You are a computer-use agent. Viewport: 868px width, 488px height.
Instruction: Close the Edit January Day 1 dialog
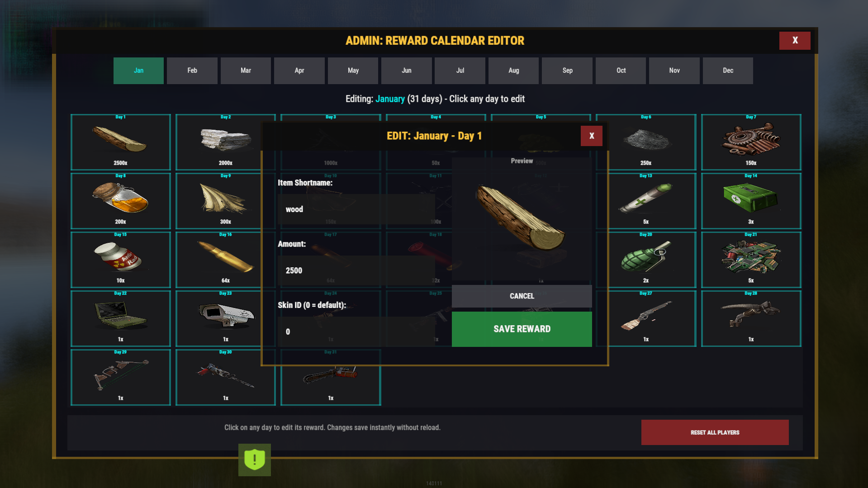coord(591,136)
